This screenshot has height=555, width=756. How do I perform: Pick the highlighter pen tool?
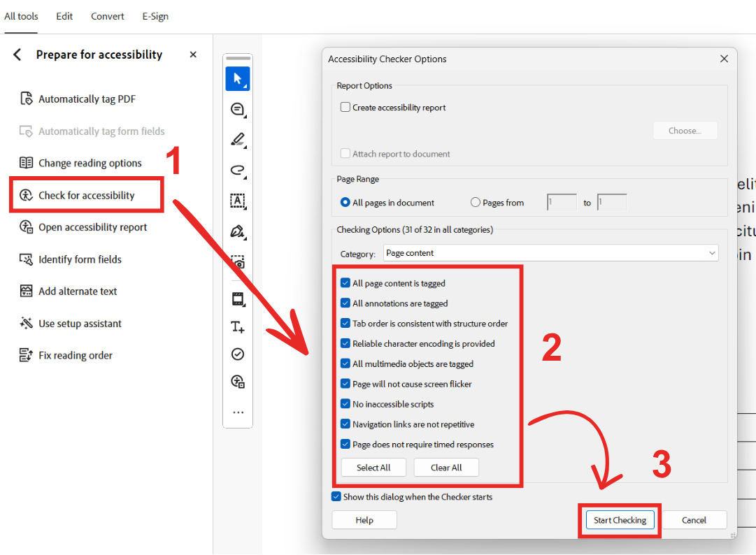click(x=238, y=140)
